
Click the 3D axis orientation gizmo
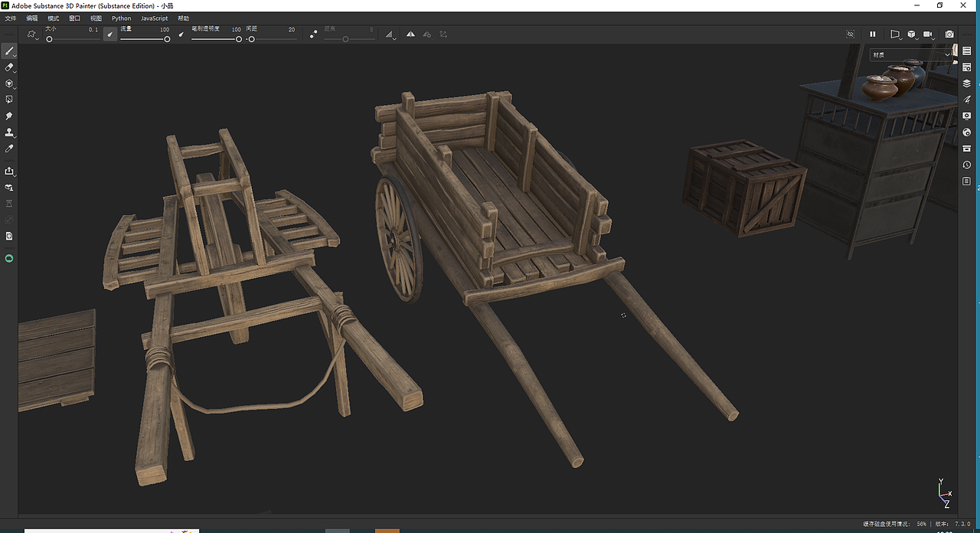pos(944,493)
